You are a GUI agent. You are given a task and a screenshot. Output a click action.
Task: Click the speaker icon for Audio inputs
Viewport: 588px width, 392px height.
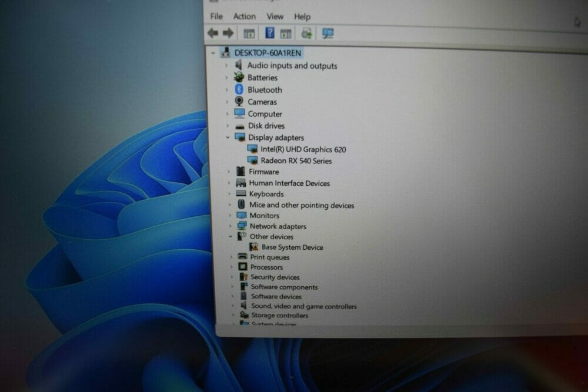point(239,65)
